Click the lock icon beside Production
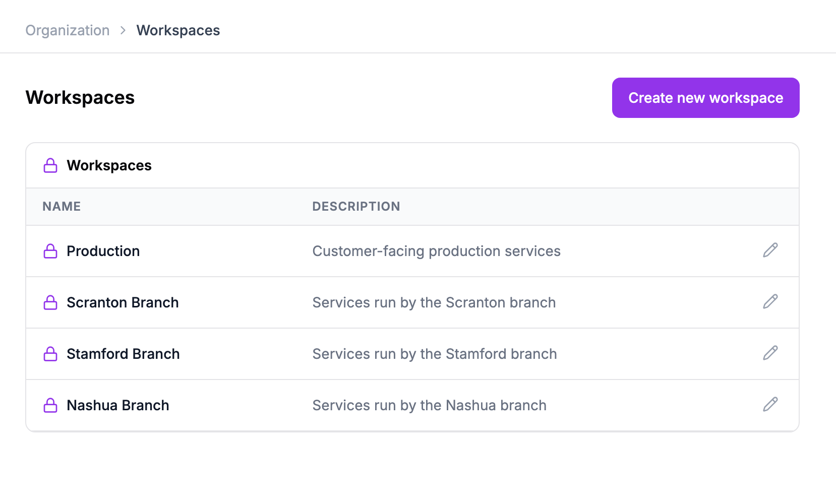The height and width of the screenshot is (504, 836). [50, 251]
